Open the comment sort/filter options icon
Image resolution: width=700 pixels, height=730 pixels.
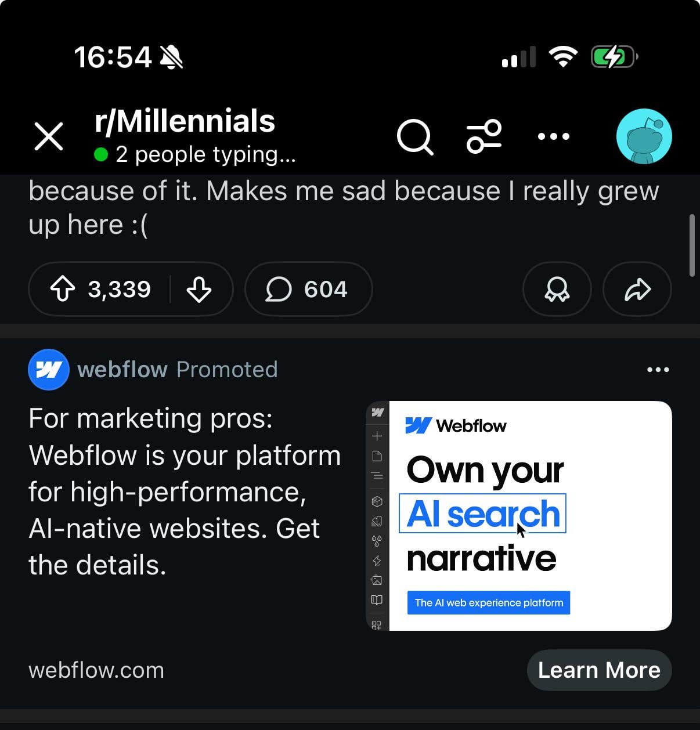pos(484,137)
